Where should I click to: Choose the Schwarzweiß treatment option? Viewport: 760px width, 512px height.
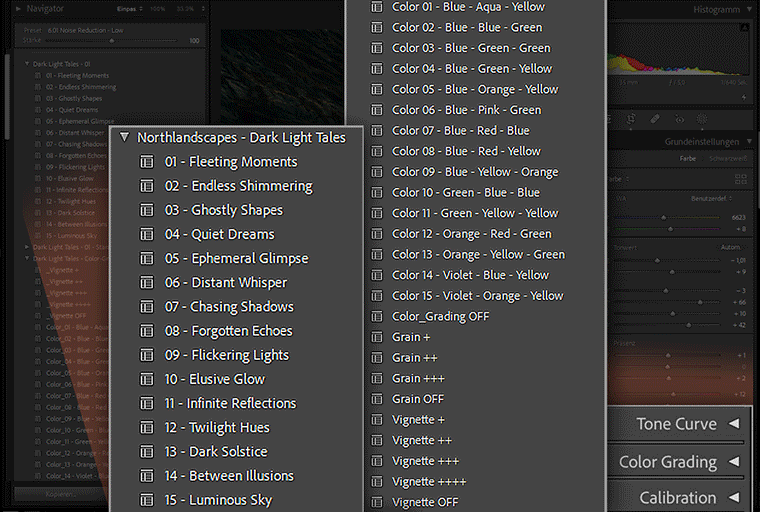[x=728, y=159]
